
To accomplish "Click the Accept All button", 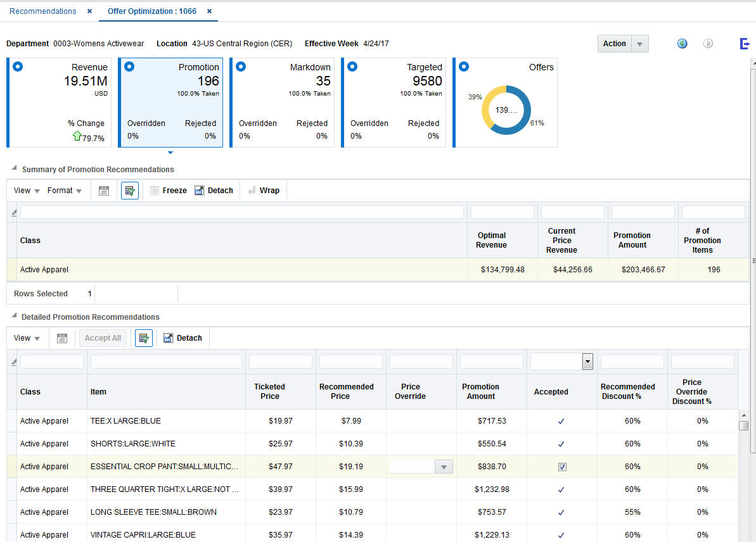I will coord(103,337).
